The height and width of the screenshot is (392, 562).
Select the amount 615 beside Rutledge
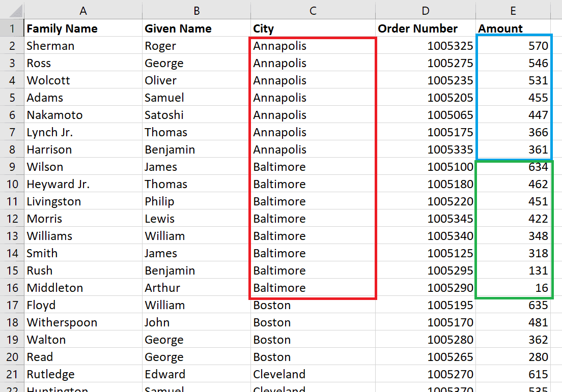[513, 374]
